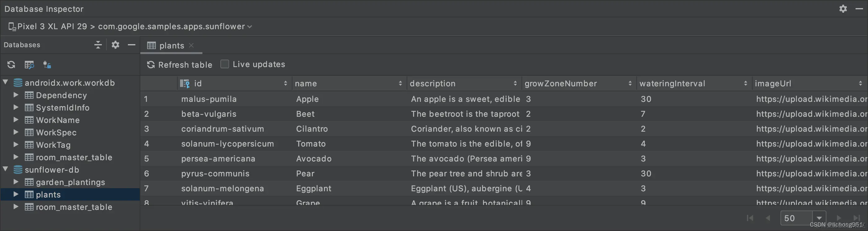
Task: Go to the next page of rows
Action: click(839, 218)
